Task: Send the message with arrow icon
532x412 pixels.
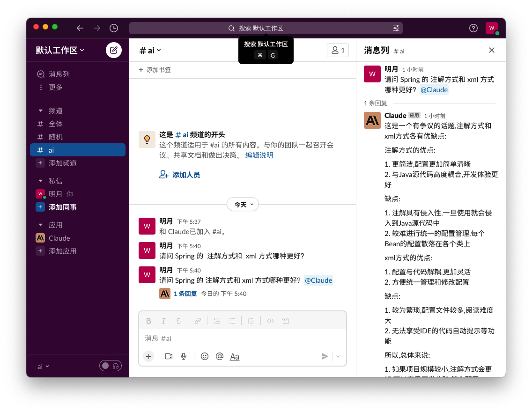Action: point(325,356)
